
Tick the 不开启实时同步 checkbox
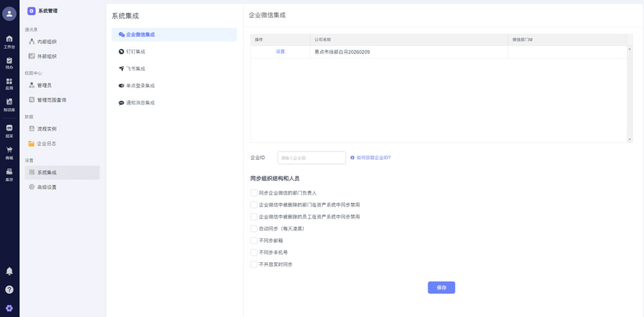pyautogui.click(x=254, y=264)
